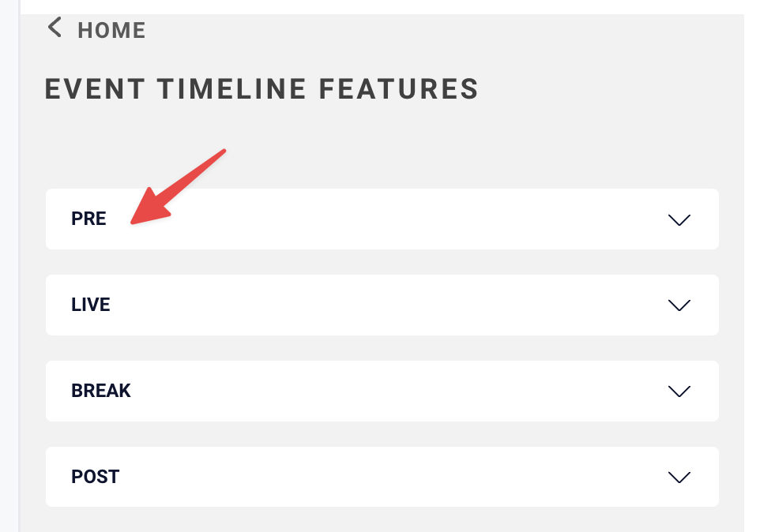
Task: Open the LIVE accordion via its middle area
Action: [x=382, y=305]
